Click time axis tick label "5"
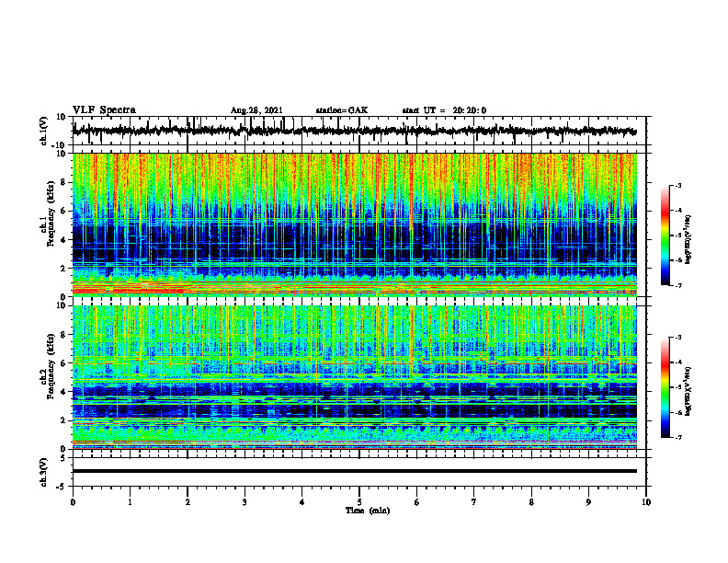The width and height of the screenshot is (728, 563). pos(359,502)
